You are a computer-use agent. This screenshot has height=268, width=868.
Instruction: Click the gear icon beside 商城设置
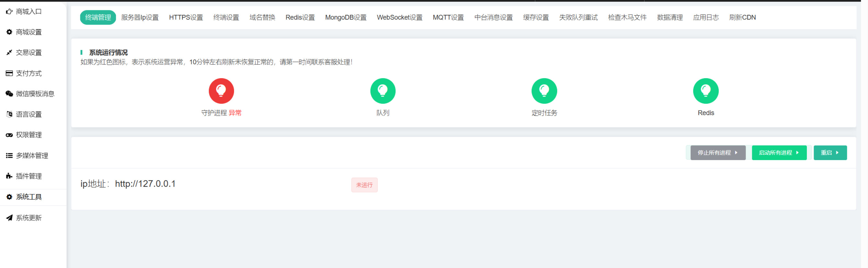coord(9,32)
